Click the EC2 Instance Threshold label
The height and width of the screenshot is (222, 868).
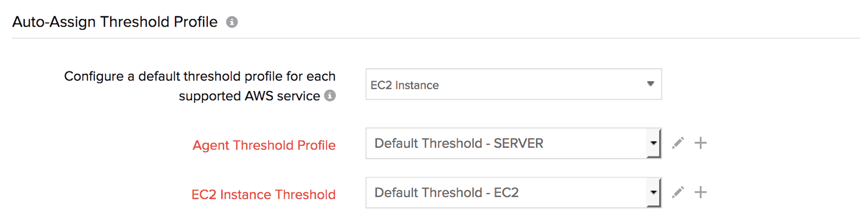pyautogui.click(x=263, y=194)
